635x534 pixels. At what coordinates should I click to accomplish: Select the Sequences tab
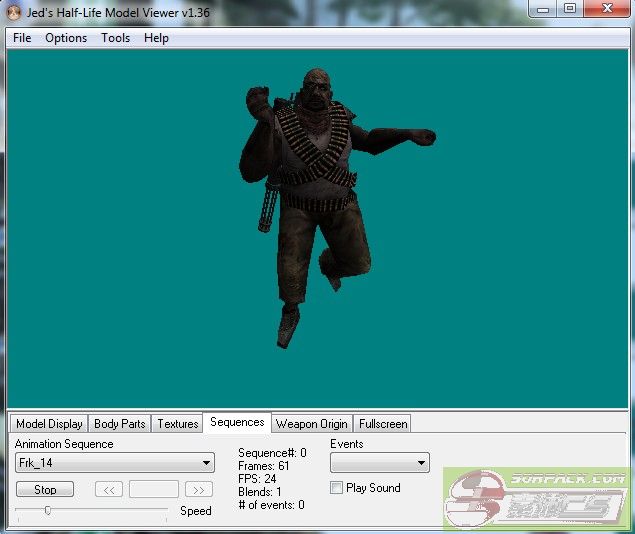(x=237, y=422)
